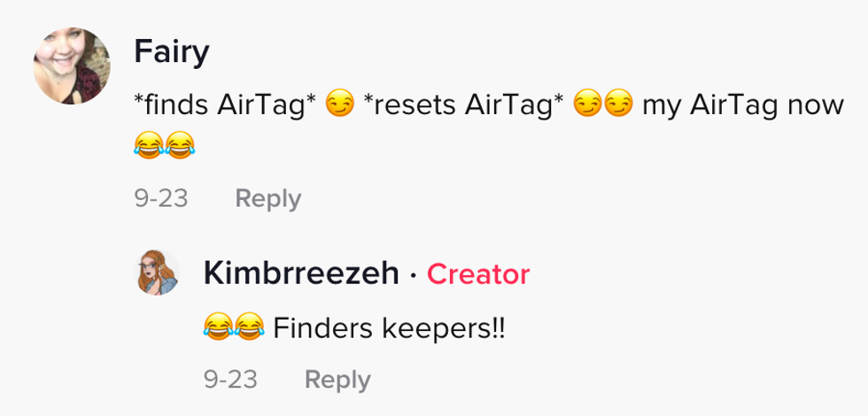Image resolution: width=868 pixels, height=416 pixels.
Task: Click the first smirking emoji after "resets AirTag"
Action: point(587,104)
